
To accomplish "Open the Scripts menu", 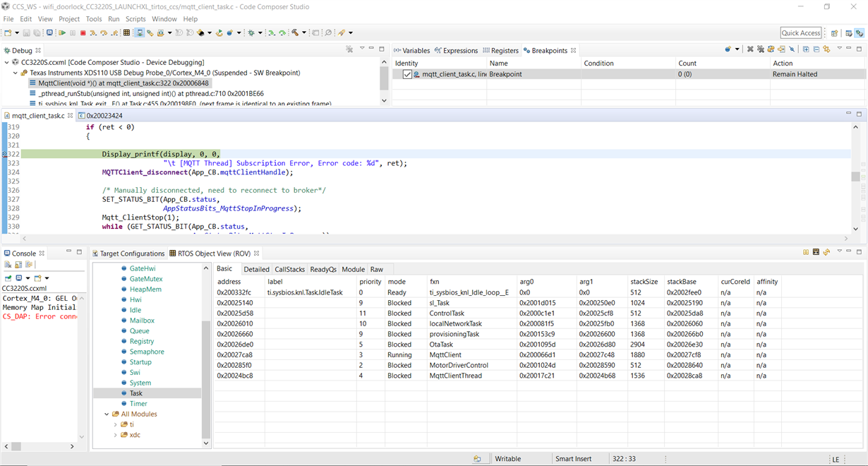I will (x=135, y=19).
